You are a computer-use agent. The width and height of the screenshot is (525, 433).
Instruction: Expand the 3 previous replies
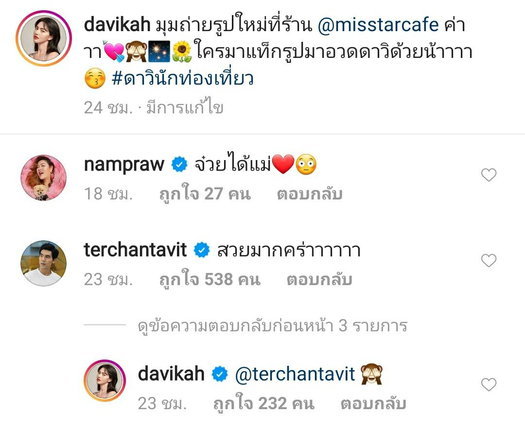(x=273, y=326)
